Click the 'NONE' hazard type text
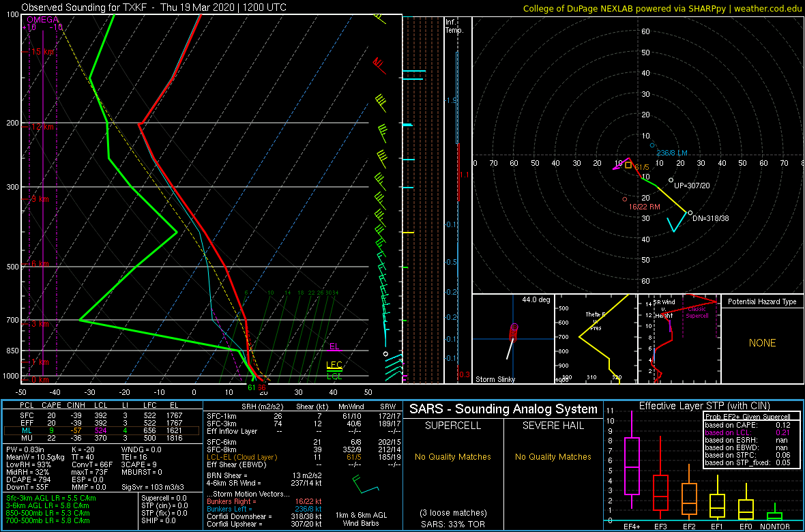 tap(761, 344)
